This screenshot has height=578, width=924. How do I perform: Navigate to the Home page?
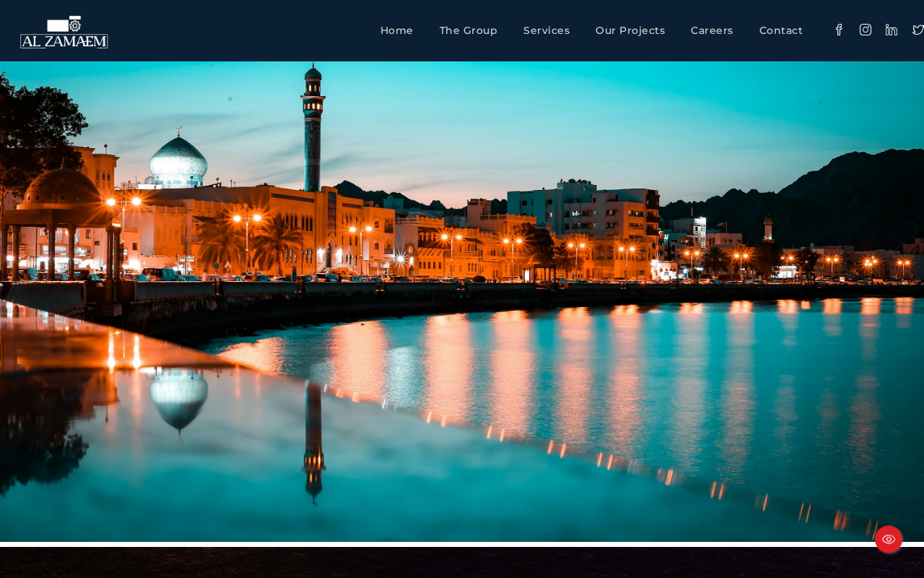(x=396, y=30)
